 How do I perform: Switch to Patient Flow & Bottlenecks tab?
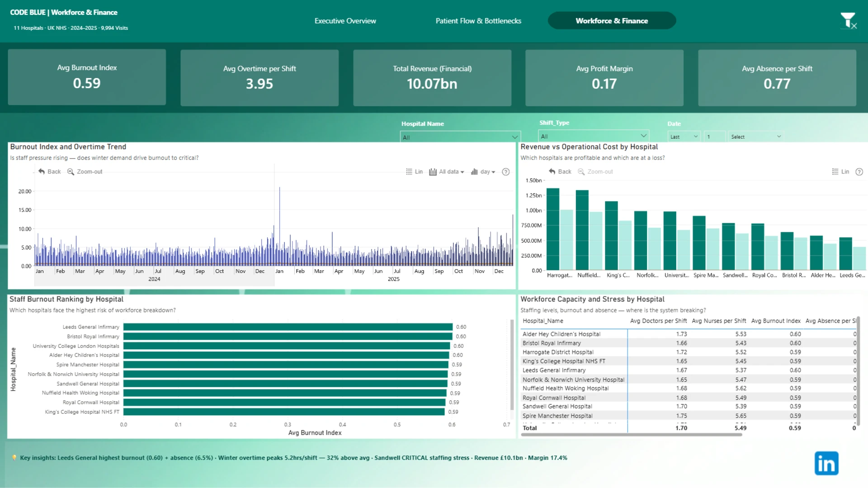[x=478, y=21]
